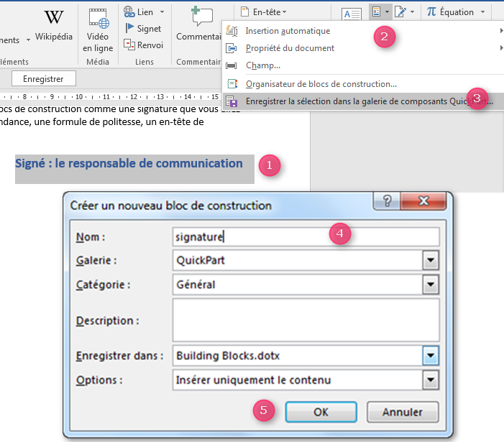Open the Wikipédia add-in

pos(54,26)
